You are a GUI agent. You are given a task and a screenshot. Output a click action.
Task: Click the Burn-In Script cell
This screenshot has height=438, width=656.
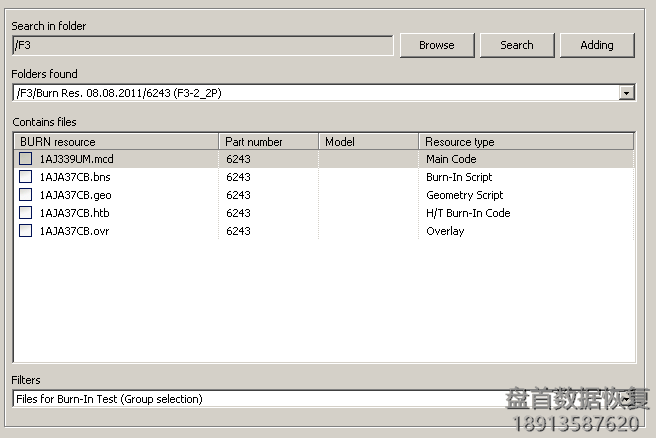pos(459,177)
